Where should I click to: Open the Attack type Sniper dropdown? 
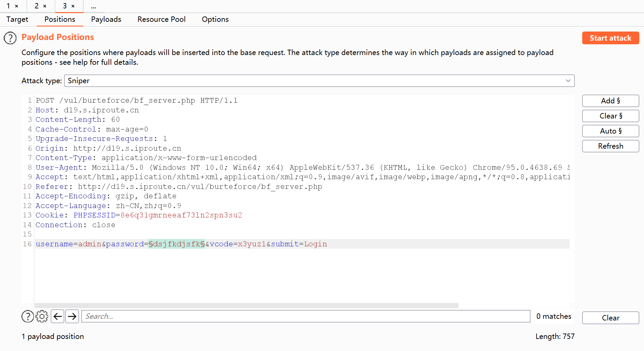coord(319,81)
